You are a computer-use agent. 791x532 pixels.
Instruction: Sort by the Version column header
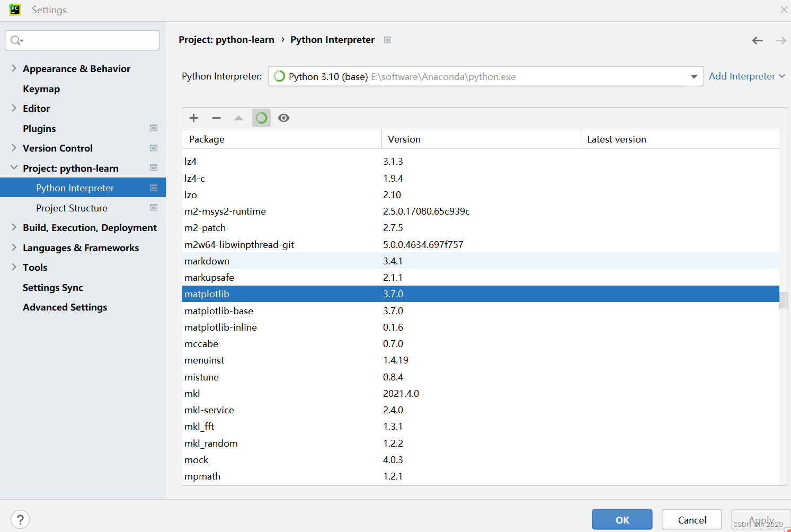pyautogui.click(x=481, y=139)
